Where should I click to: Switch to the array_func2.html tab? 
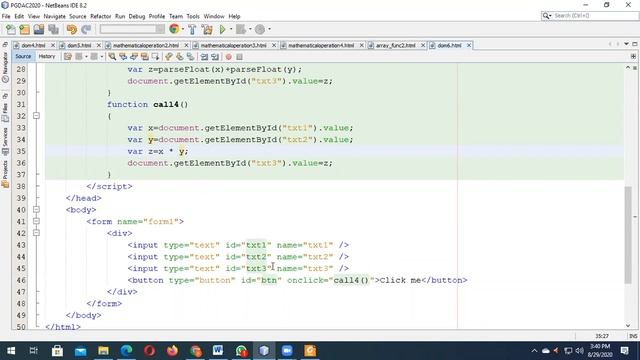[396, 45]
